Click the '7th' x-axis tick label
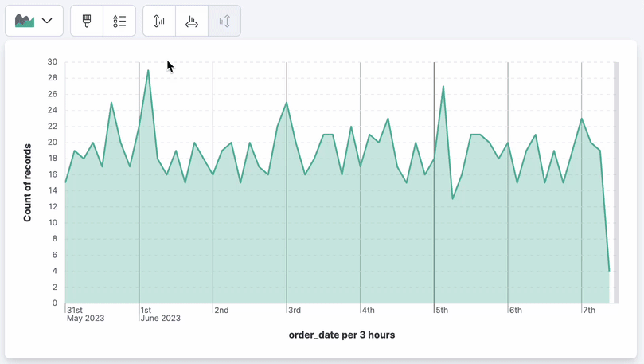Viewport: 644px width, 364px height. [x=589, y=310]
